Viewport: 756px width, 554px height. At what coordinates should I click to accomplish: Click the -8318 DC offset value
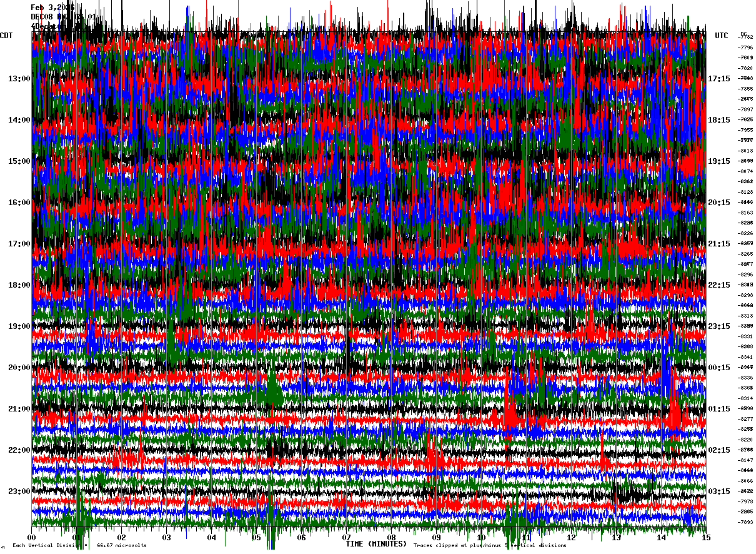(745, 316)
